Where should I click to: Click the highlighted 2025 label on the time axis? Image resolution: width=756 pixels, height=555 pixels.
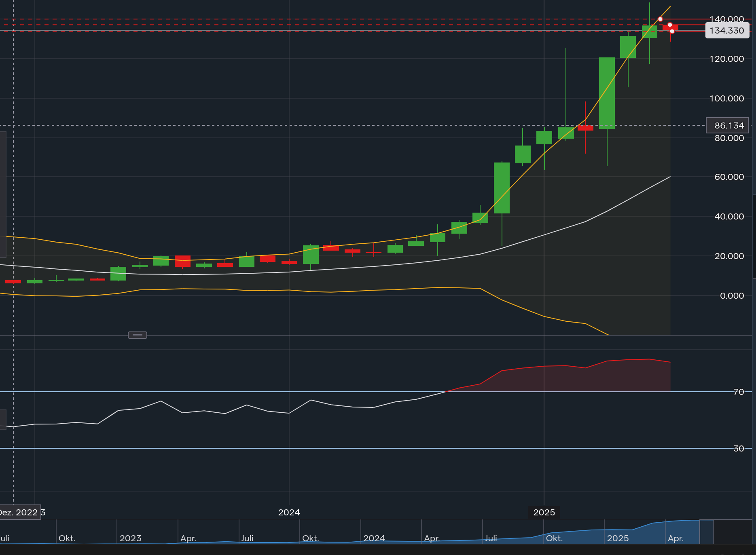pyautogui.click(x=544, y=513)
